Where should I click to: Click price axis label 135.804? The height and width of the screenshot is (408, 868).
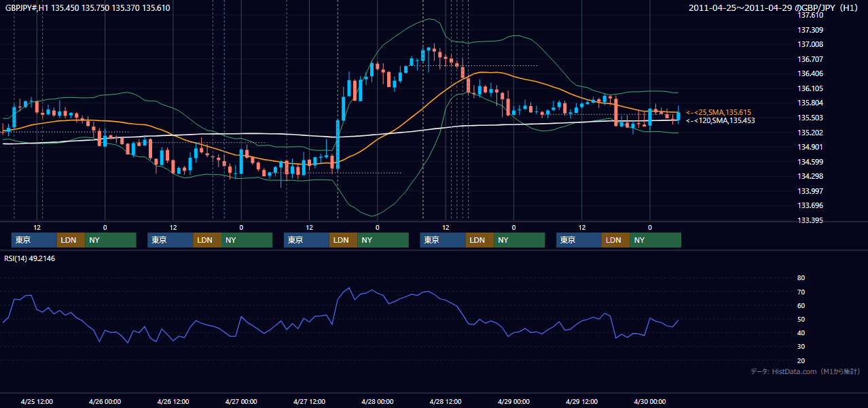point(810,103)
